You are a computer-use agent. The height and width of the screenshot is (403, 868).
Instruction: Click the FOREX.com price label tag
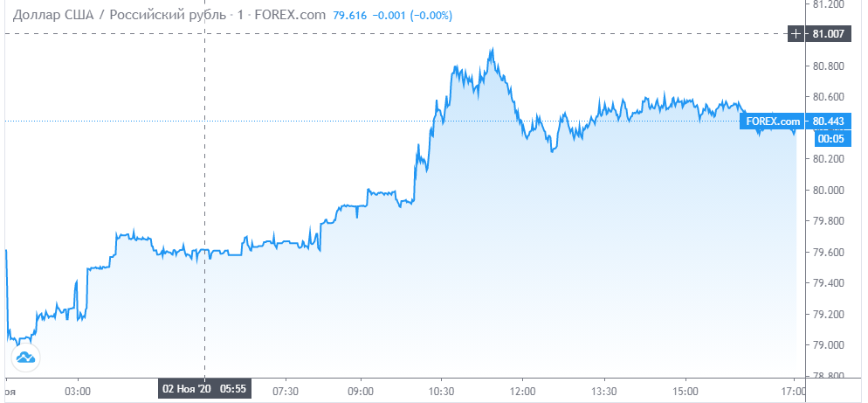[773, 121]
